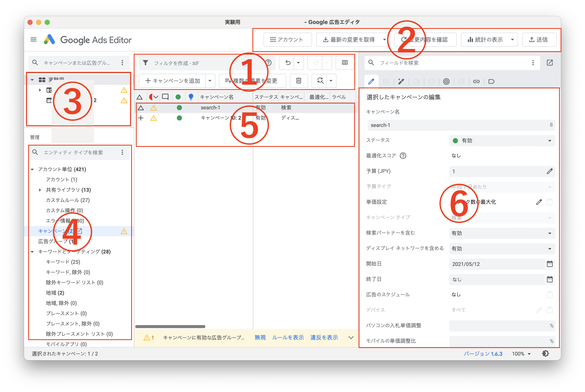Click the target (goal) icon in edit panel
This screenshot has width=585, height=392.
446,81
